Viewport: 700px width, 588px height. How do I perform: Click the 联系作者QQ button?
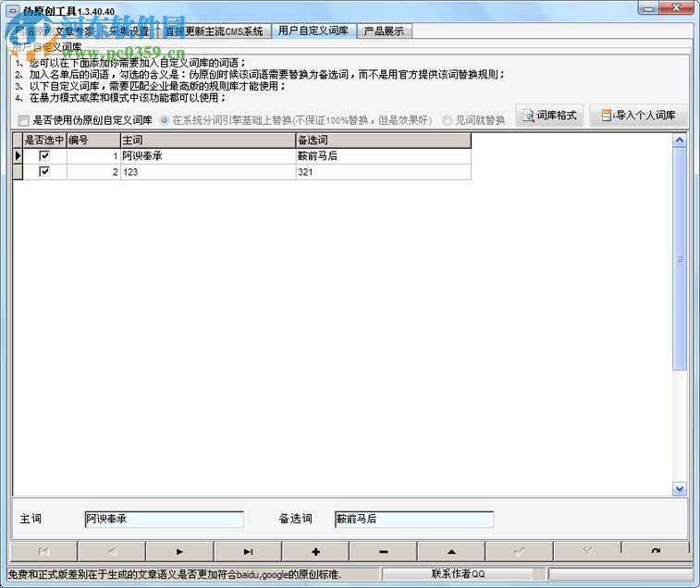(458, 573)
